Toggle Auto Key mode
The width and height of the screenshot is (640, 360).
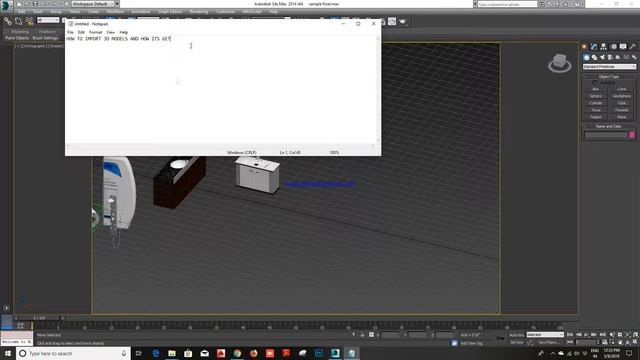517,335
